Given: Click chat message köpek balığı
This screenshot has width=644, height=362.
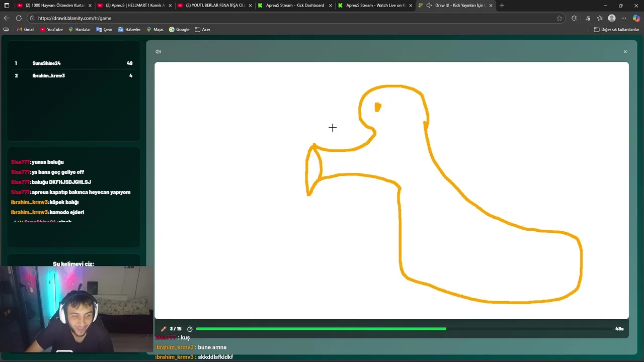Looking at the screenshot, I should pos(64,202).
